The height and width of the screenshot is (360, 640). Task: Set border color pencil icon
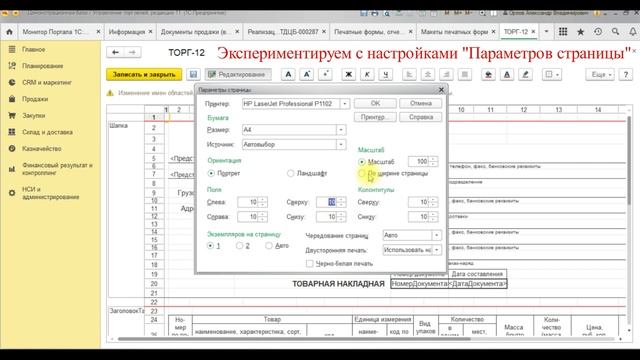(x=525, y=74)
